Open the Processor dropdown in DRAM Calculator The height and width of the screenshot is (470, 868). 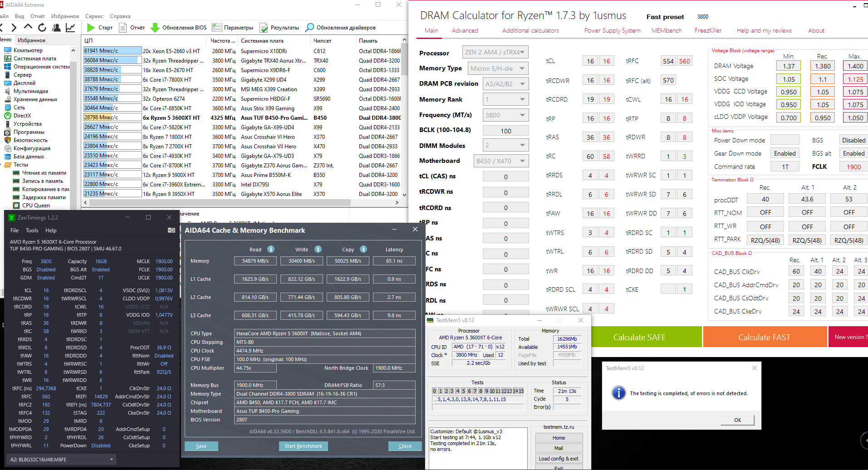(495, 52)
